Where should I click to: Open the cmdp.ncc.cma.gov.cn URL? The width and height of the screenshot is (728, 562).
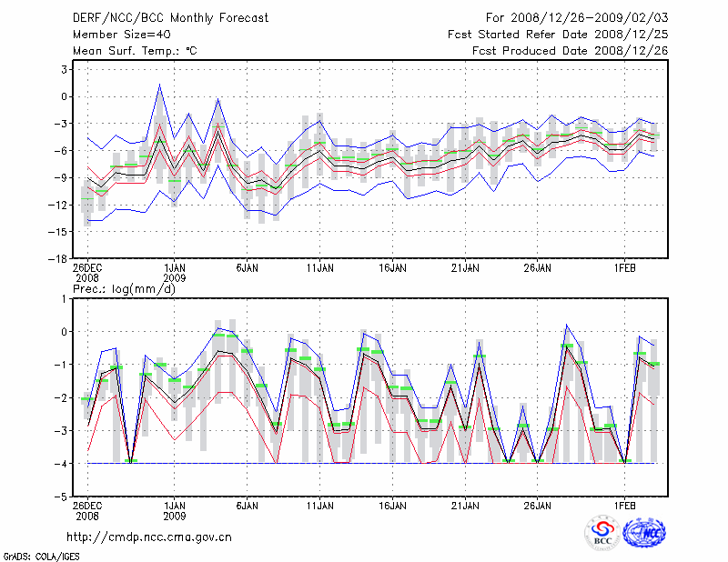[x=149, y=537]
